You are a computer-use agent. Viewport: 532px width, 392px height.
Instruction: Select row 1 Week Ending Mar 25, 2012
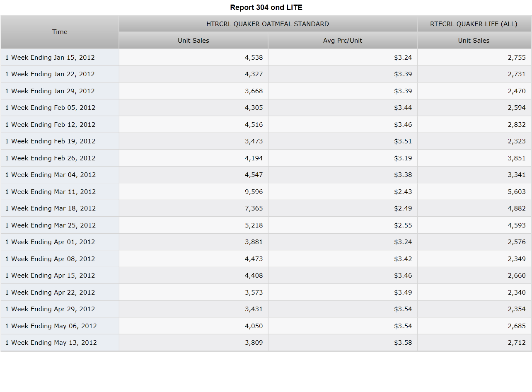point(266,225)
